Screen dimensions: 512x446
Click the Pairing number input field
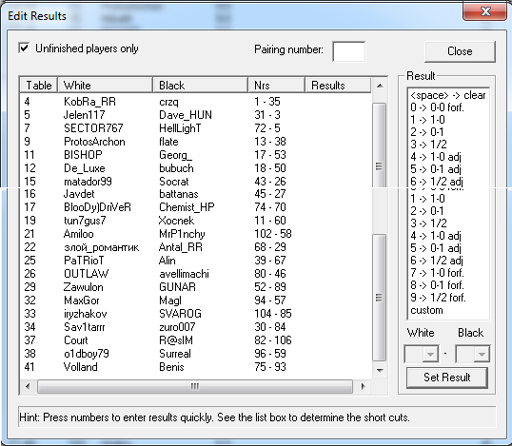coord(348,51)
